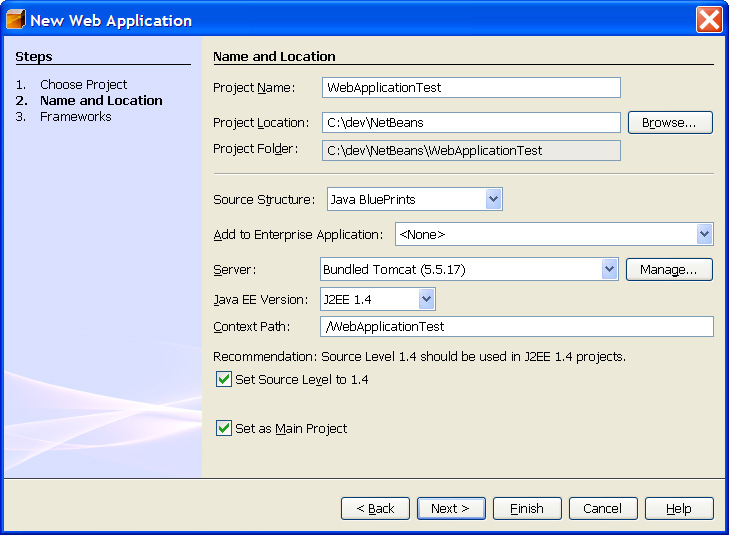Toggle Set Source Level to 1.4 checkbox
The width and height of the screenshot is (729, 535).
click(x=224, y=380)
